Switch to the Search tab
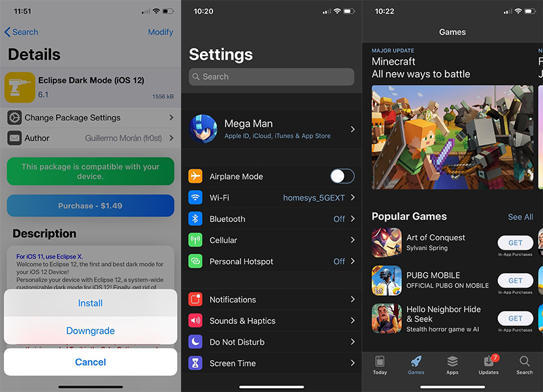 [x=525, y=365]
